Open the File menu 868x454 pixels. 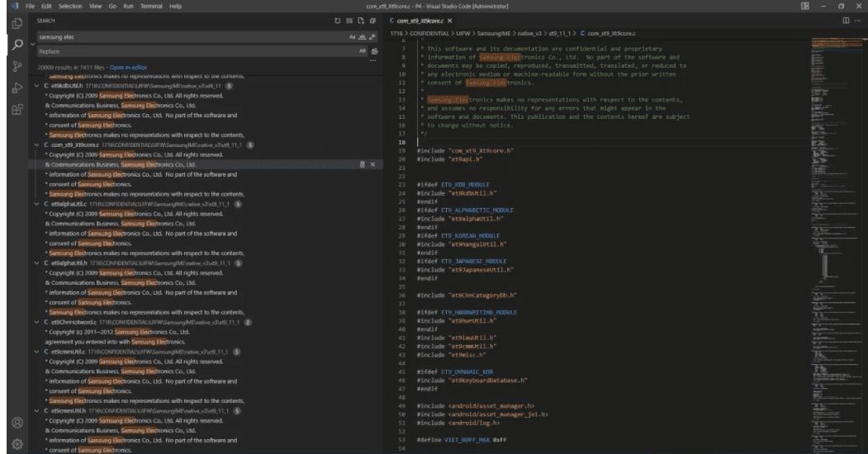(x=30, y=6)
